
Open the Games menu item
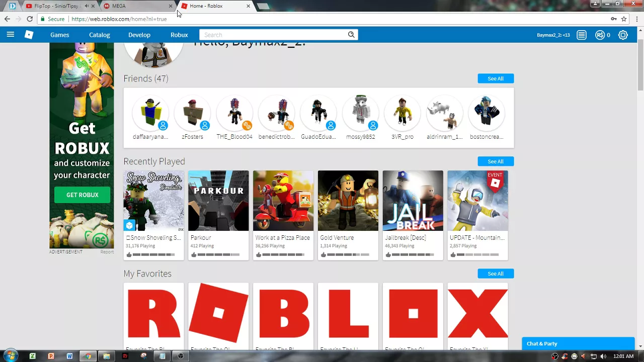[x=59, y=35]
